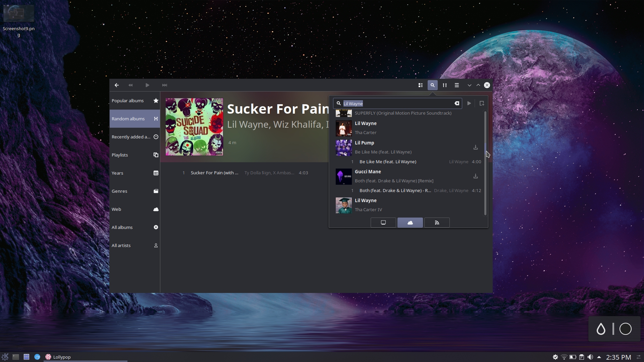Open the clipboard tray icon

pos(582,357)
